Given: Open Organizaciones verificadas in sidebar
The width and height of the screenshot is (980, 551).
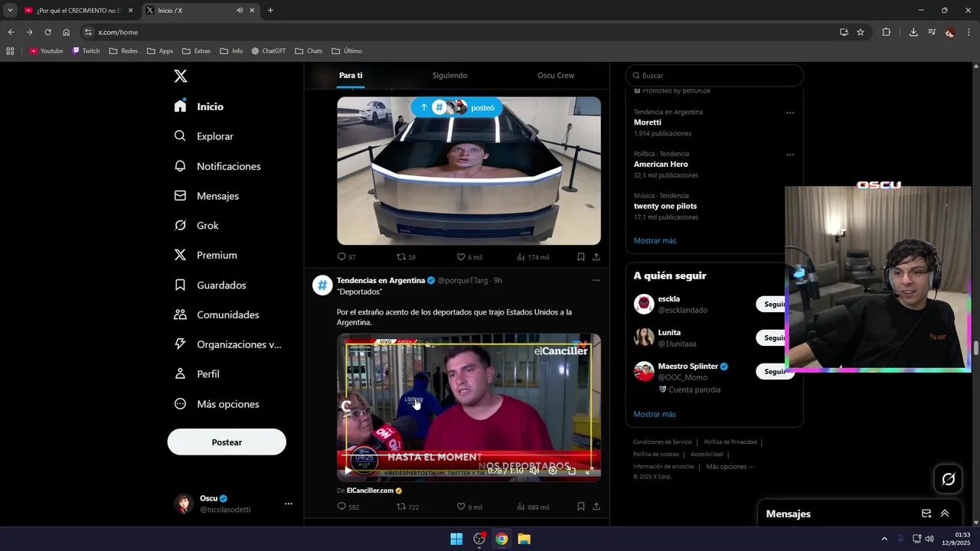Looking at the screenshot, I should tap(228, 344).
